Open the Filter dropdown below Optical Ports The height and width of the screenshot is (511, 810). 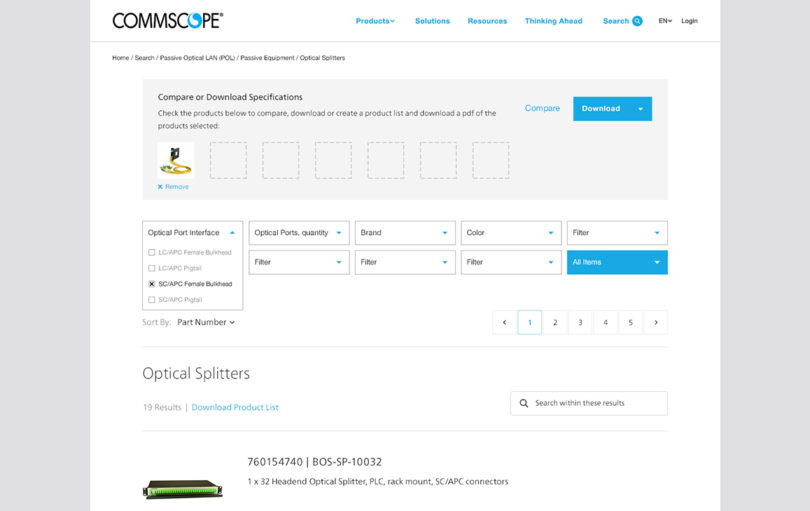(299, 262)
